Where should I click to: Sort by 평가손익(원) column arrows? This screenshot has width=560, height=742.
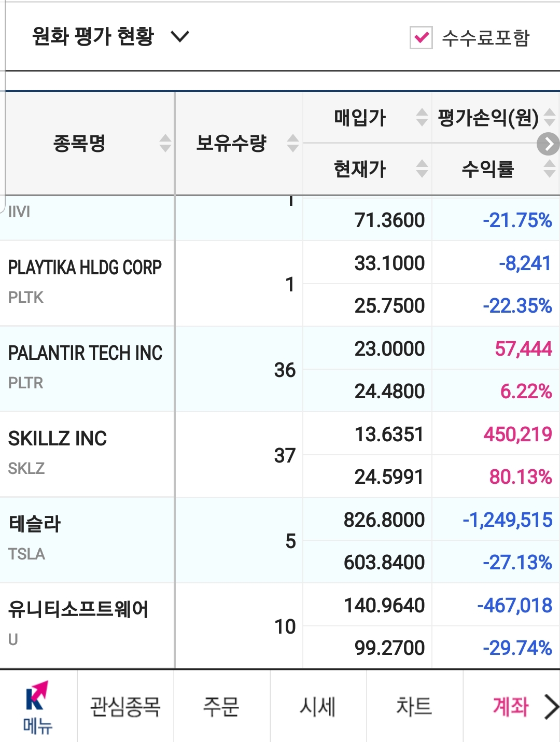[550, 117]
